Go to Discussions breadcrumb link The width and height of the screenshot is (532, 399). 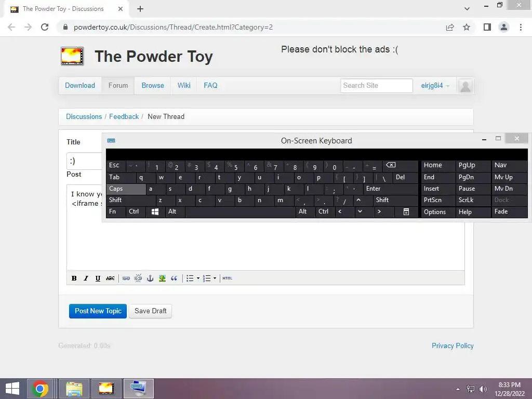84,117
